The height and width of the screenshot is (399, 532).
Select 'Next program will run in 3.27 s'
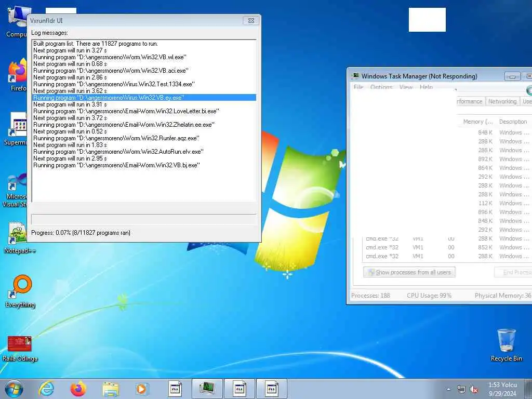[x=144, y=50]
